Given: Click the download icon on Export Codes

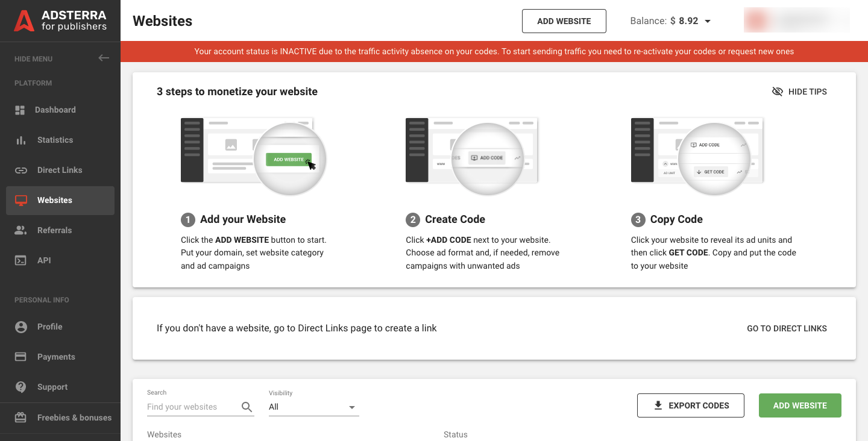Looking at the screenshot, I should (657, 405).
